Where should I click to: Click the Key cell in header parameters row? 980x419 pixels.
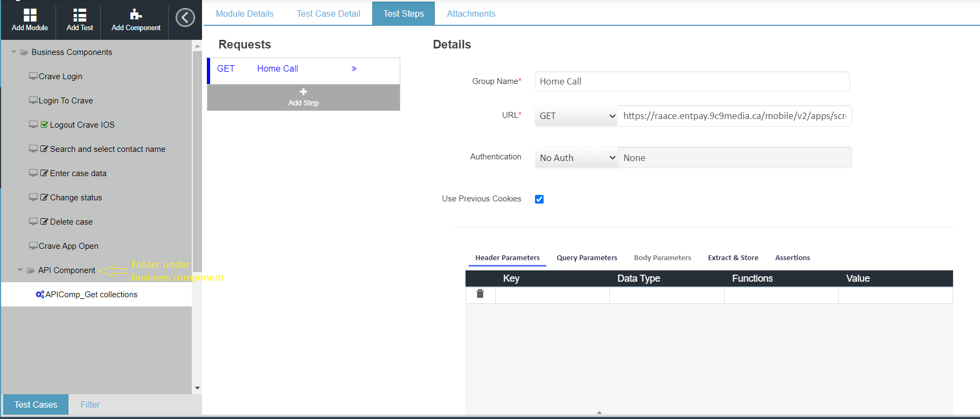[x=552, y=295]
